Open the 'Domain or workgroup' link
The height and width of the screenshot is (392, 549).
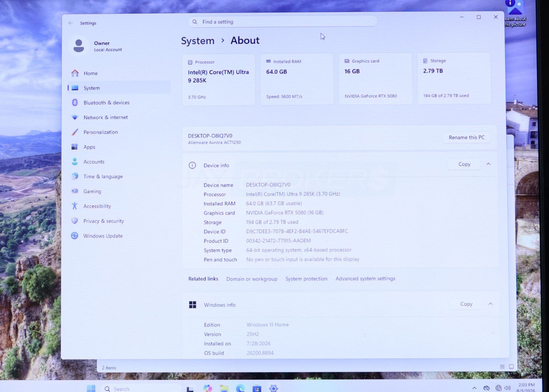pos(252,279)
